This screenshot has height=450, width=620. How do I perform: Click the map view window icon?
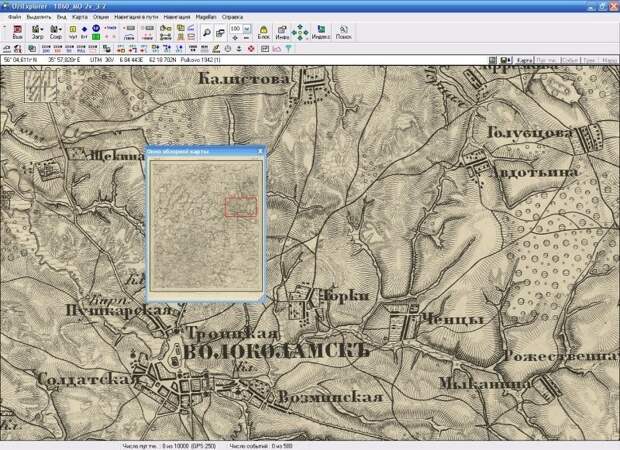click(x=220, y=32)
